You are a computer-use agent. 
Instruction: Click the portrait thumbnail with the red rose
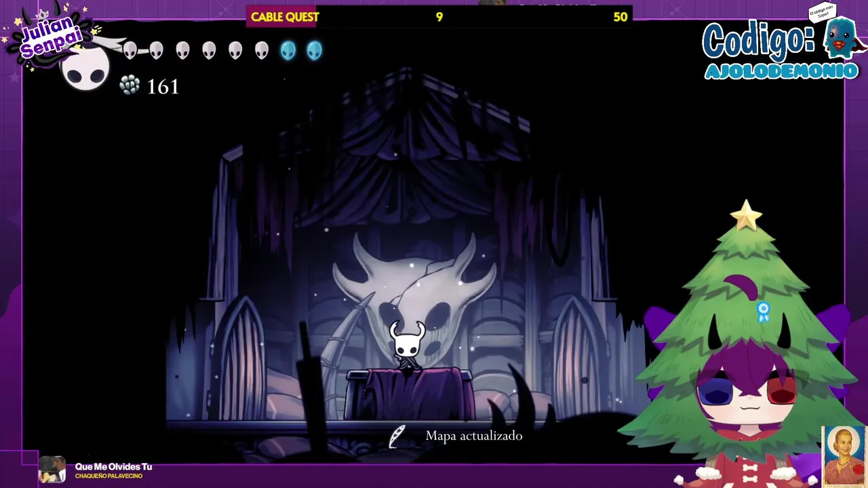pos(844,456)
